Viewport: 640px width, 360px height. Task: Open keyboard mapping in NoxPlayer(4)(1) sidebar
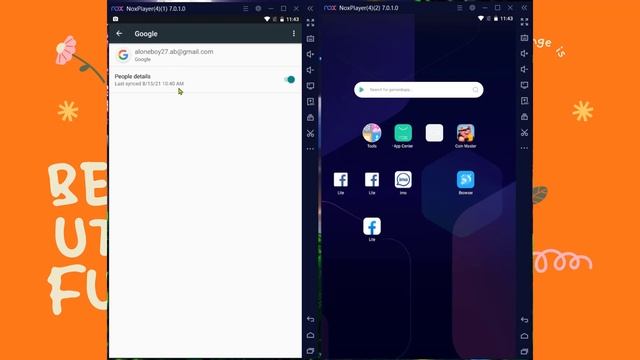pyautogui.click(x=311, y=39)
